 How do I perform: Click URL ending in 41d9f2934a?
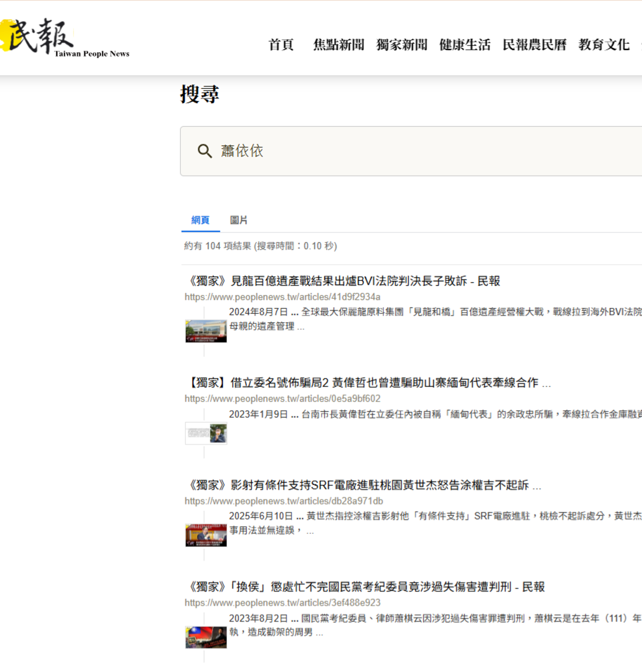pyautogui.click(x=282, y=297)
